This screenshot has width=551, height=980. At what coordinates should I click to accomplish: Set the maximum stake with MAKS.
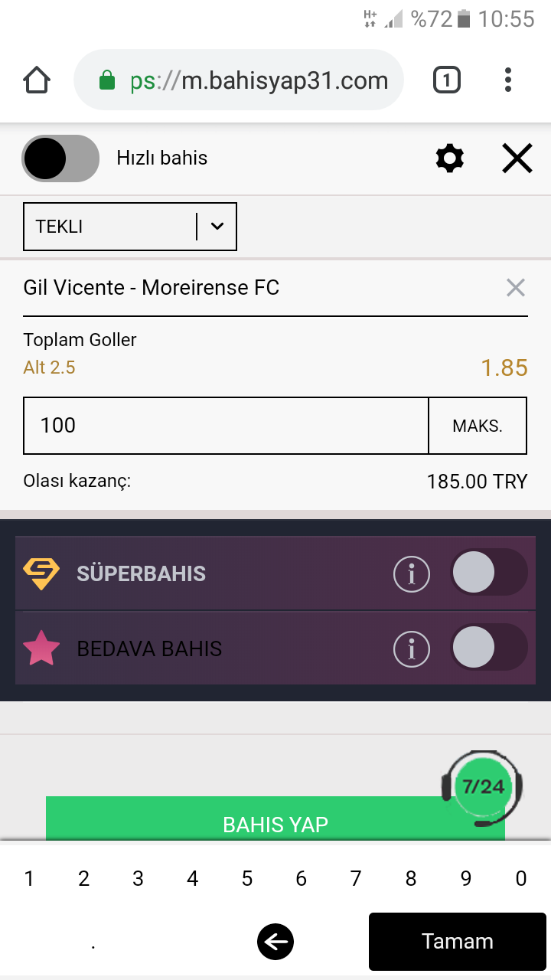478,426
